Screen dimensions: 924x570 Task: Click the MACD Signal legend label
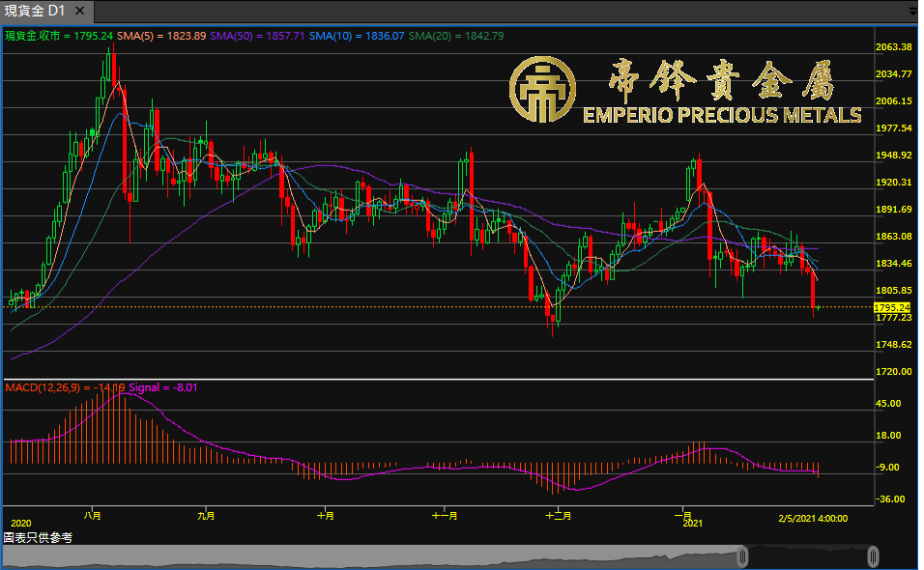(x=150, y=387)
